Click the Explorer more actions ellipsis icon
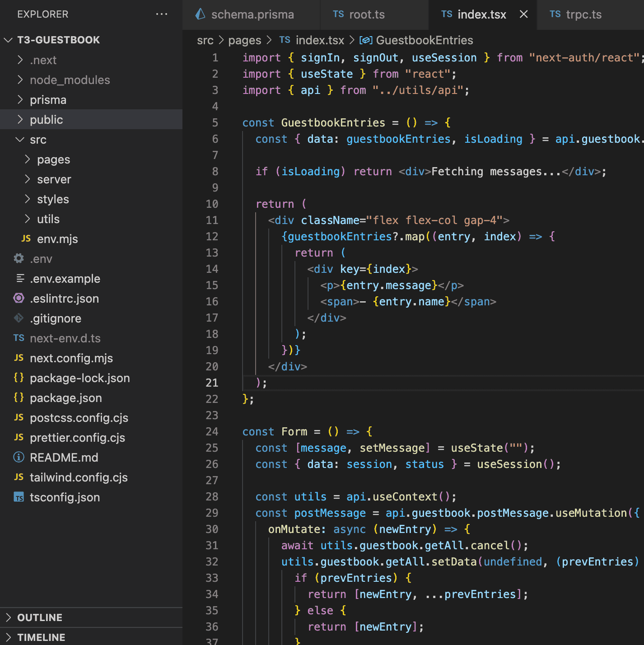 click(161, 14)
